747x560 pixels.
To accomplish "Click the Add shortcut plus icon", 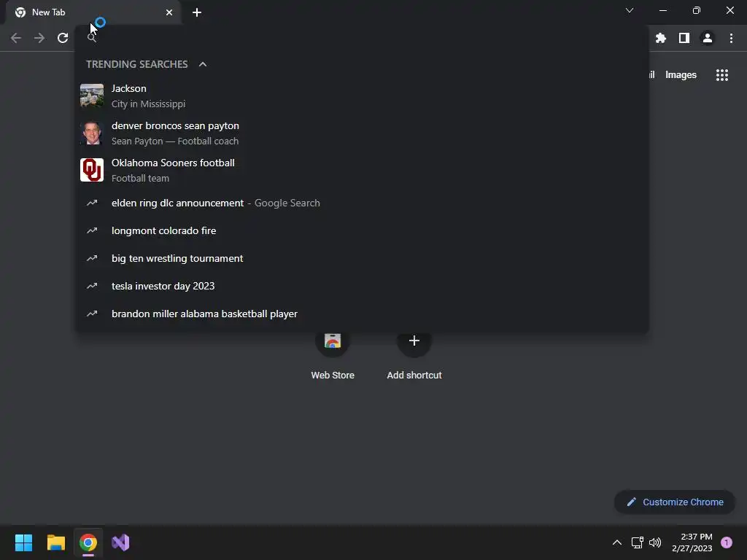I will pos(414,341).
